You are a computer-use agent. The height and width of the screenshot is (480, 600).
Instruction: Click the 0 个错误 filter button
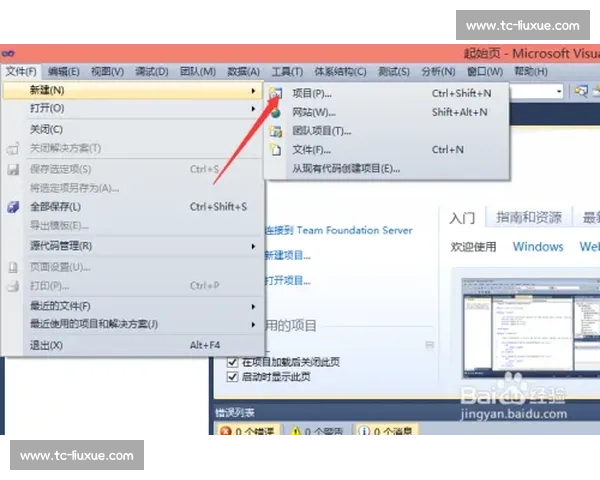click(x=248, y=431)
